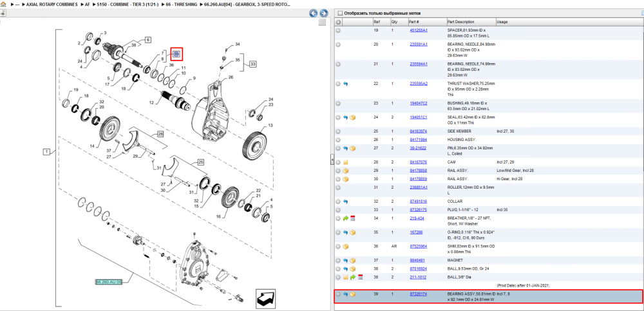Click blue arrow on row 37 MAGNET
The height and width of the screenshot is (311, 644).
pyautogui.click(x=345, y=261)
